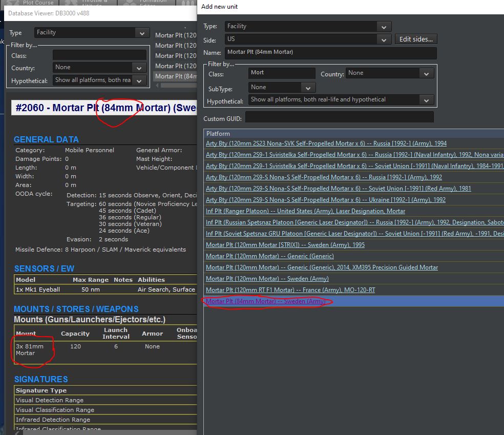Click the Armor column header
Image resolution: width=504 pixels, height=435 pixels.
tap(152, 334)
